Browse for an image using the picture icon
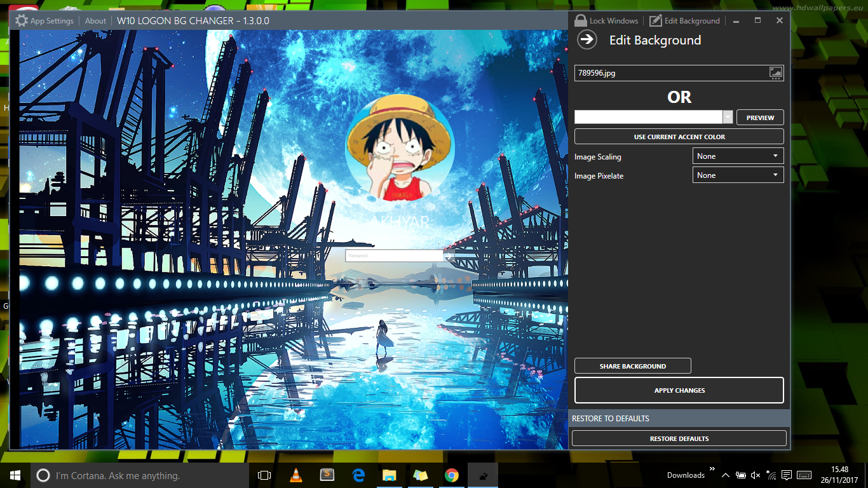 [x=776, y=73]
